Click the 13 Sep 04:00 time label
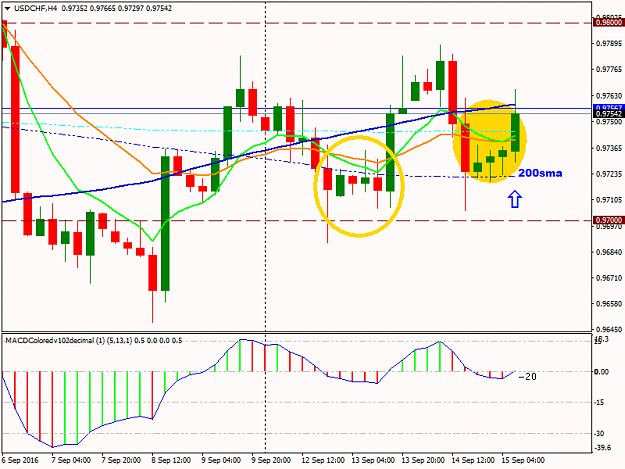The image size is (625, 469). point(373,460)
